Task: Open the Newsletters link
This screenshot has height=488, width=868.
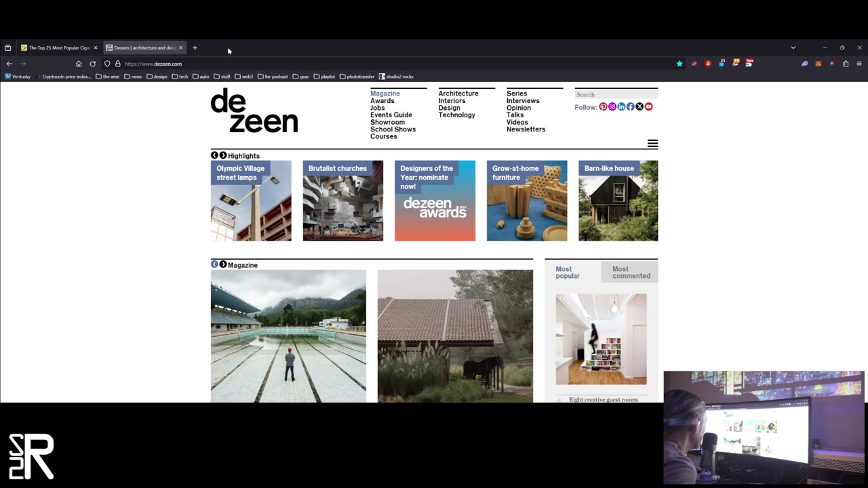Action: coord(526,129)
